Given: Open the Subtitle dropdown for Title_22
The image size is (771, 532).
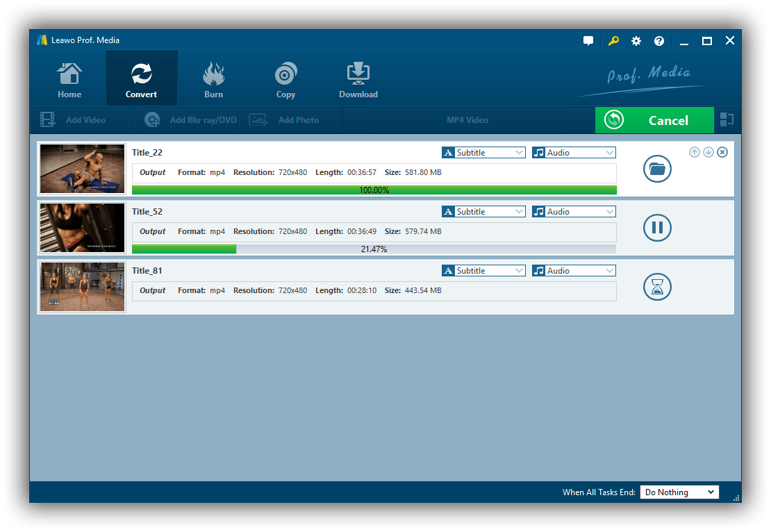Looking at the screenshot, I should (483, 152).
